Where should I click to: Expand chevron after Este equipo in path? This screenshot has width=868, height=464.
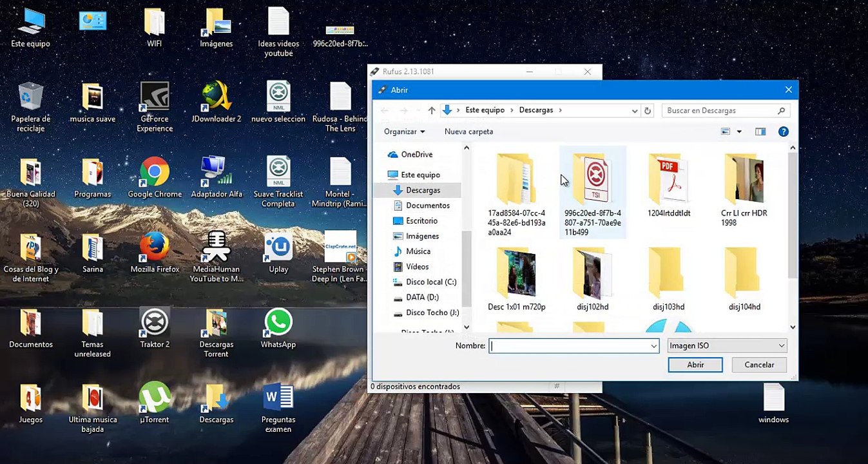512,110
